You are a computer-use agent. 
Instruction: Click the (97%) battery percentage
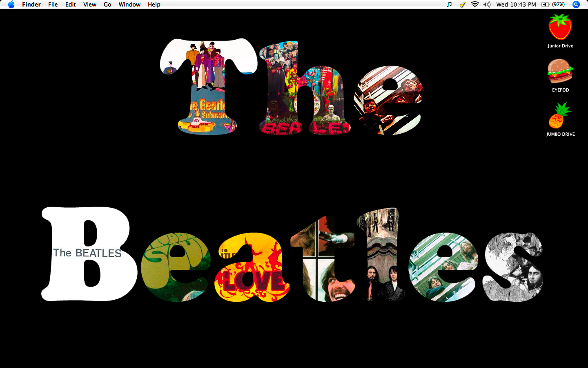click(x=558, y=4)
